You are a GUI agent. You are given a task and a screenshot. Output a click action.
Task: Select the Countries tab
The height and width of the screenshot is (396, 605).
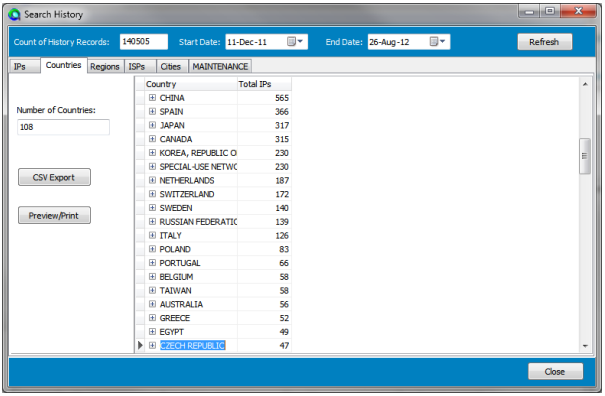64,65
